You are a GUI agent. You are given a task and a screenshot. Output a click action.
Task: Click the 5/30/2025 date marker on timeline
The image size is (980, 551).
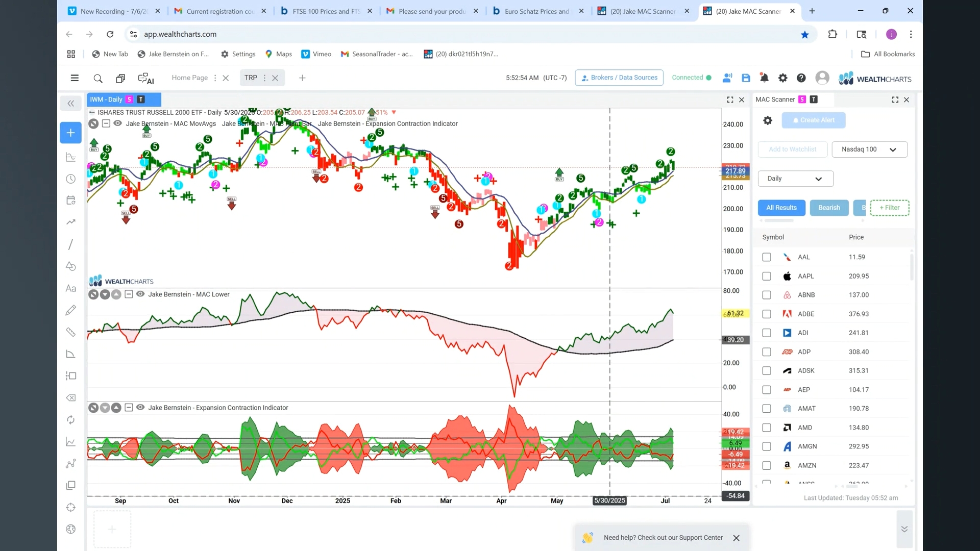pyautogui.click(x=609, y=501)
